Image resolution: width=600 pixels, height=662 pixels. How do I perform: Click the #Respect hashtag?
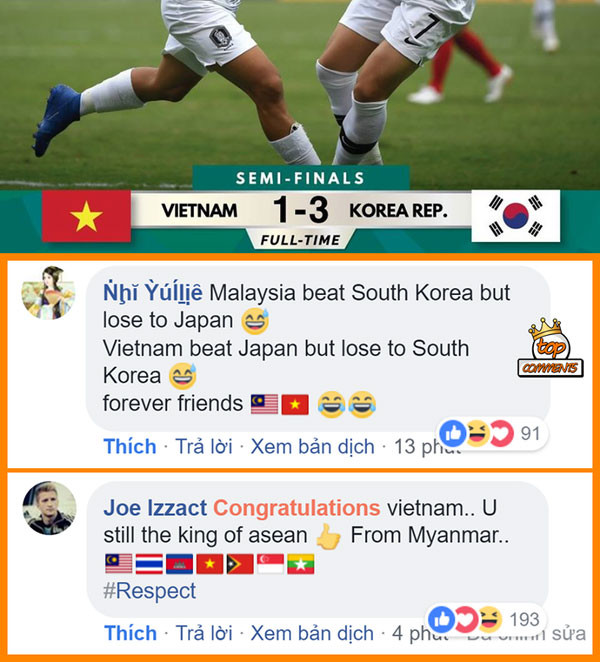(x=149, y=591)
